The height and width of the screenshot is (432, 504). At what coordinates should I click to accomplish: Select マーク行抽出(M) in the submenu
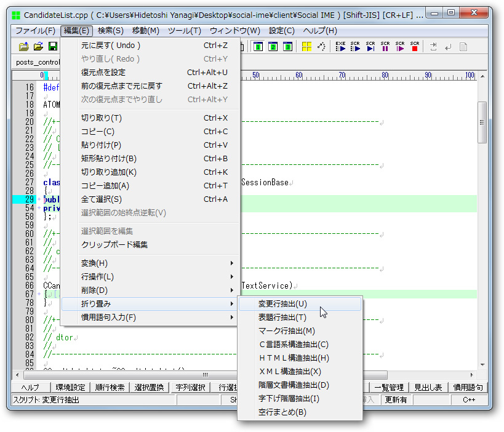coord(300,330)
